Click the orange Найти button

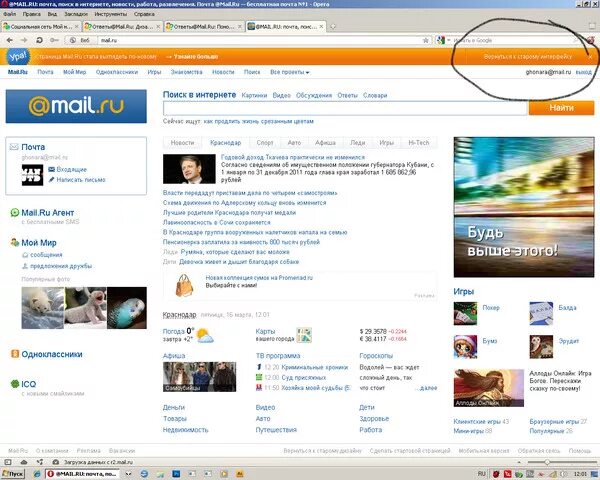point(561,108)
